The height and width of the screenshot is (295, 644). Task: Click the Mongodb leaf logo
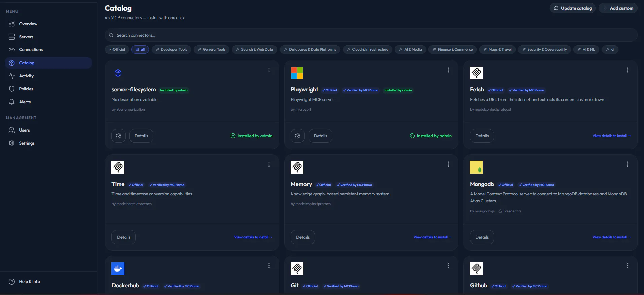click(476, 167)
